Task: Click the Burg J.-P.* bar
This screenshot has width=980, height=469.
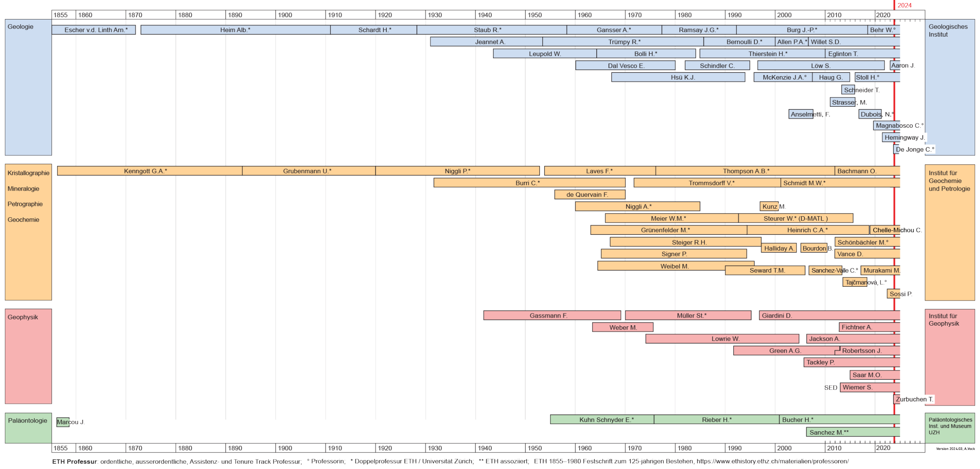Action: coord(802,30)
